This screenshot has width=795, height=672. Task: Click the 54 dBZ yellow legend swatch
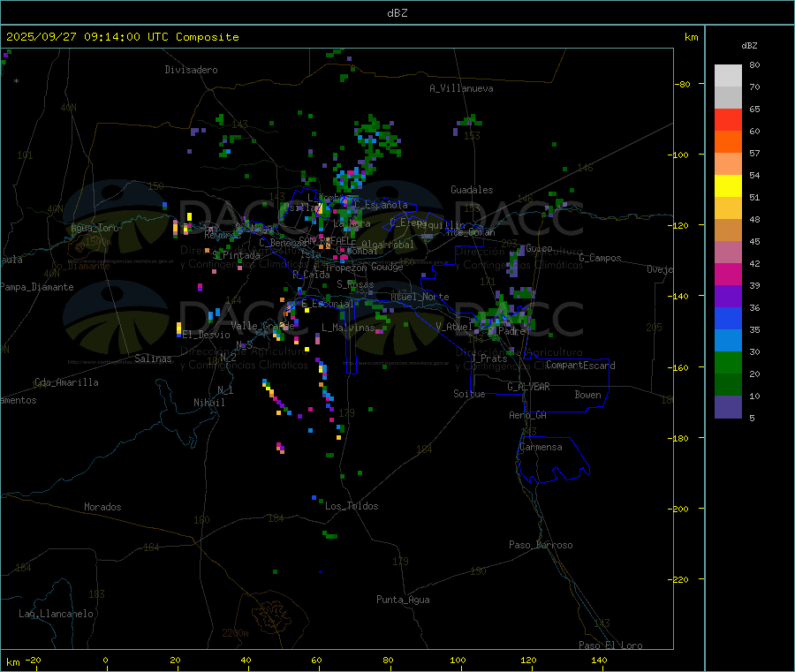click(x=728, y=186)
